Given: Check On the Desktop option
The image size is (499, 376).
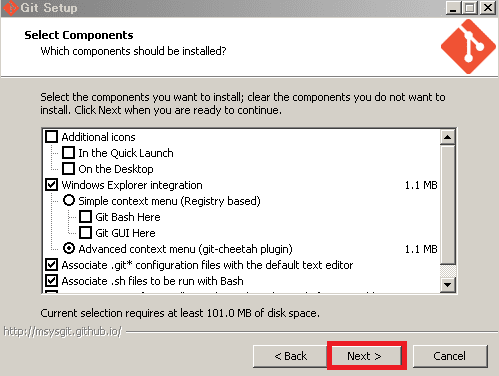Looking at the screenshot, I should click(68, 169).
